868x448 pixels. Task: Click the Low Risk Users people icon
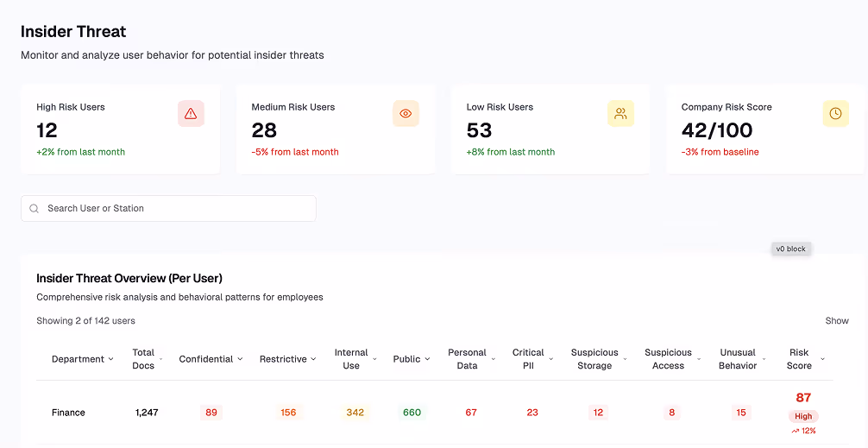pos(620,114)
